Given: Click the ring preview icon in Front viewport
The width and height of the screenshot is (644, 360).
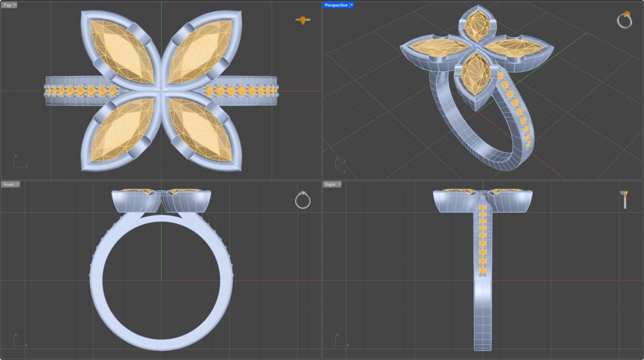Looking at the screenshot, I should 303,200.
